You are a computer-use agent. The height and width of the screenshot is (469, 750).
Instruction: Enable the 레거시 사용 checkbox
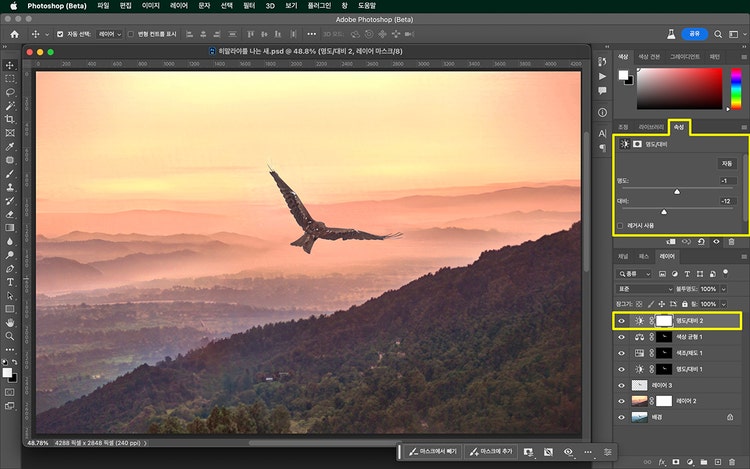(x=621, y=226)
